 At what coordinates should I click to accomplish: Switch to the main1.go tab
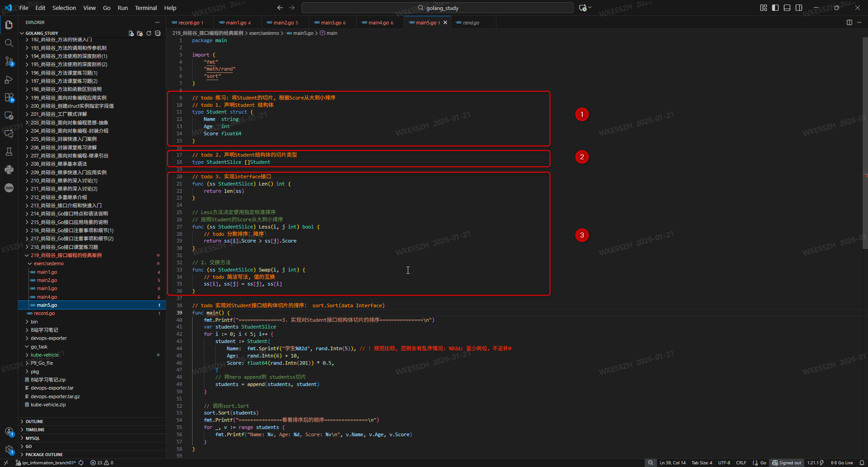238,23
